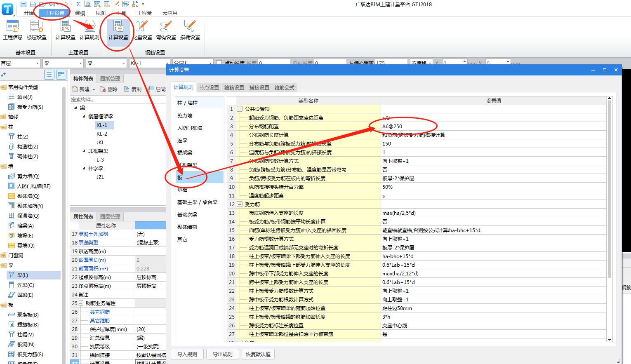The width and height of the screenshot is (631, 364).
Task: Select 构造柱(Z) component type
Action: [28, 146]
